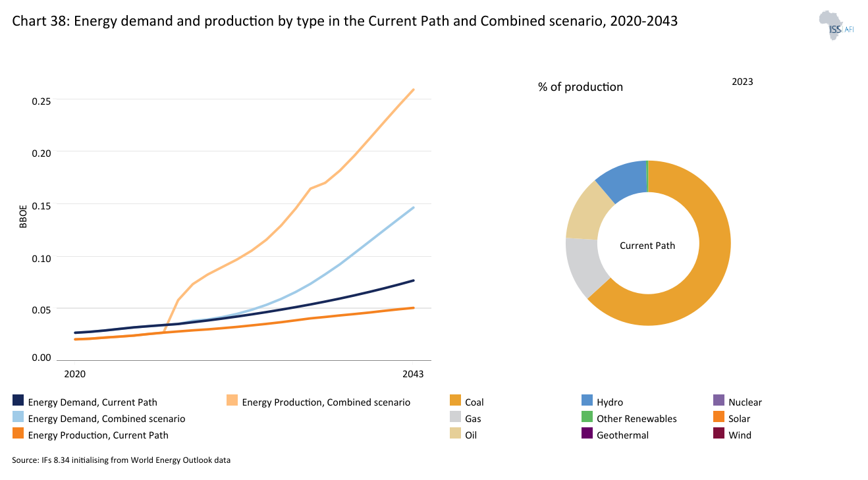Click the Chart 38 title text
This screenshot has width=868, height=480.
pyautogui.click(x=344, y=21)
